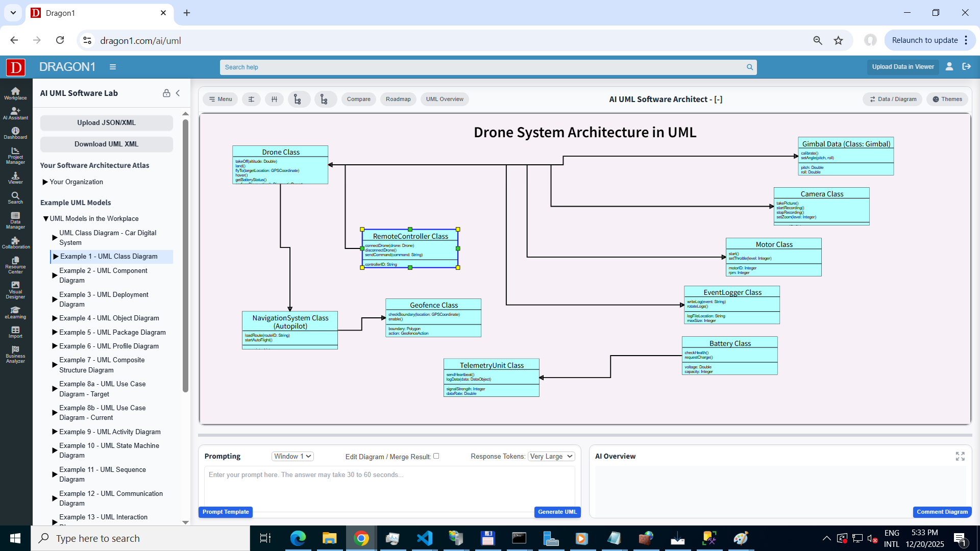Expand Example 11 - UML Sequence Diagram
This screenshot has height=551, width=980.
[55, 474]
